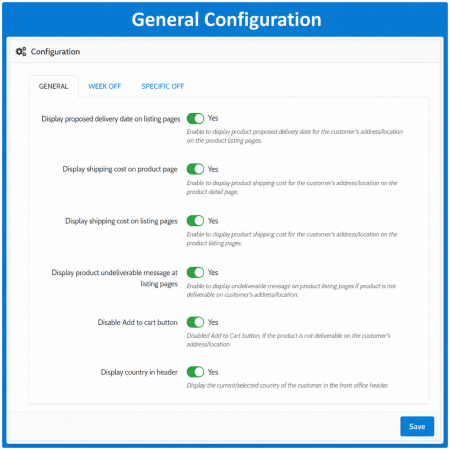Disable Display shipping cost on listing pages

[195, 221]
